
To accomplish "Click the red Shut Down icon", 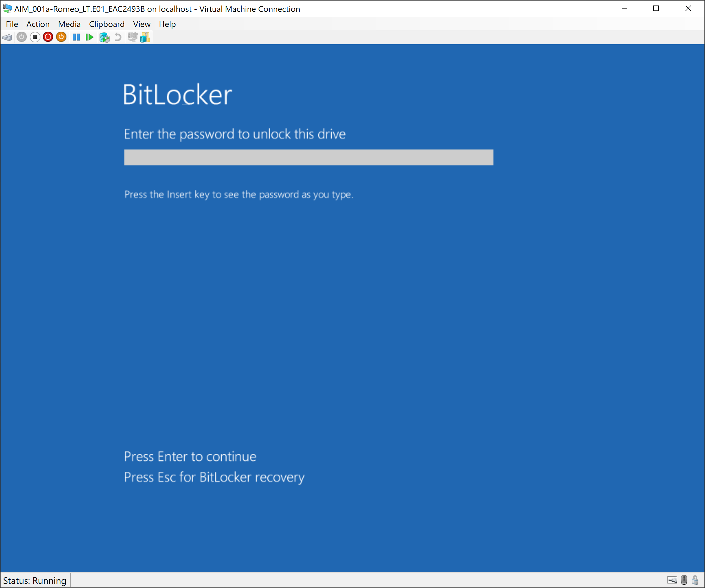I will pos(48,37).
